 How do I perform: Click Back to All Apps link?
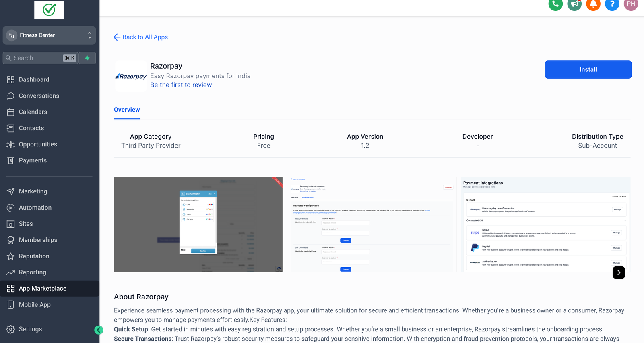tap(141, 37)
